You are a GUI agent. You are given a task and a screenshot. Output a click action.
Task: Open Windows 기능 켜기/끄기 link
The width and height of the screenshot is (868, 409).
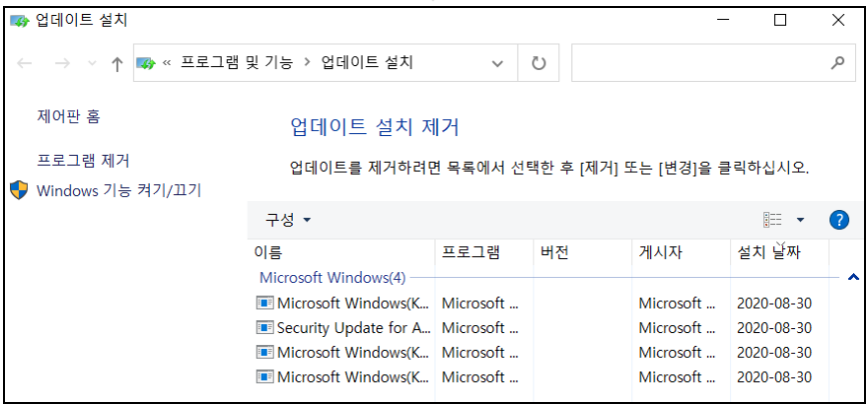(x=119, y=191)
